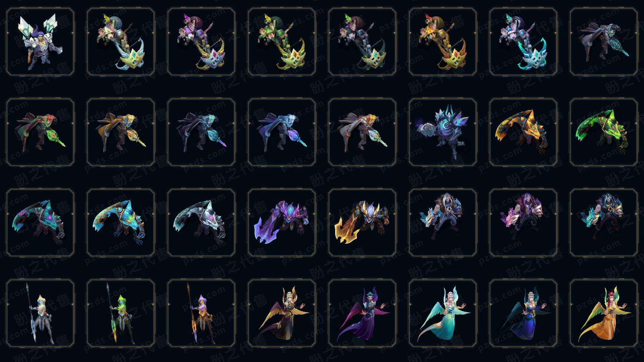The height and width of the screenshot is (362, 644).
Task: Choose the golden-winged dark robed angel skin
Action: pos(282,313)
